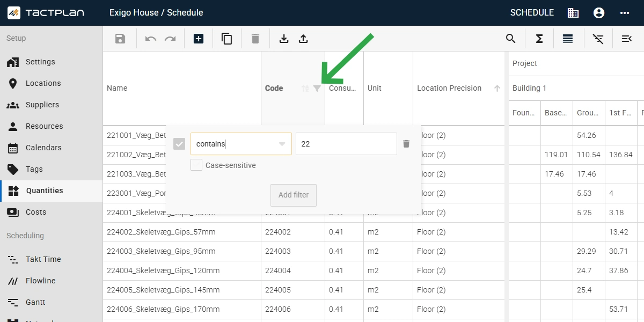Click the Location Precision column header
The image size is (644, 322).
[x=459, y=89]
